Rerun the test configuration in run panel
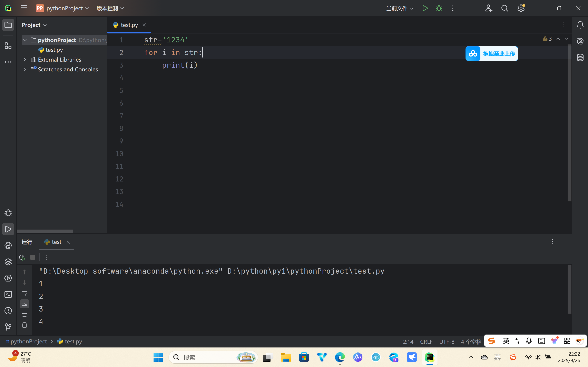 (21, 257)
